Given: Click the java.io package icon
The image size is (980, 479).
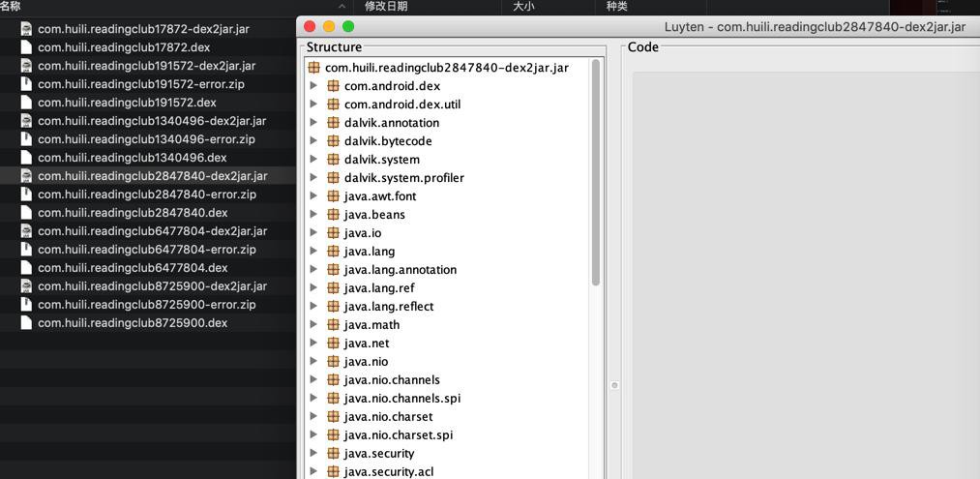Looking at the screenshot, I should [333, 233].
